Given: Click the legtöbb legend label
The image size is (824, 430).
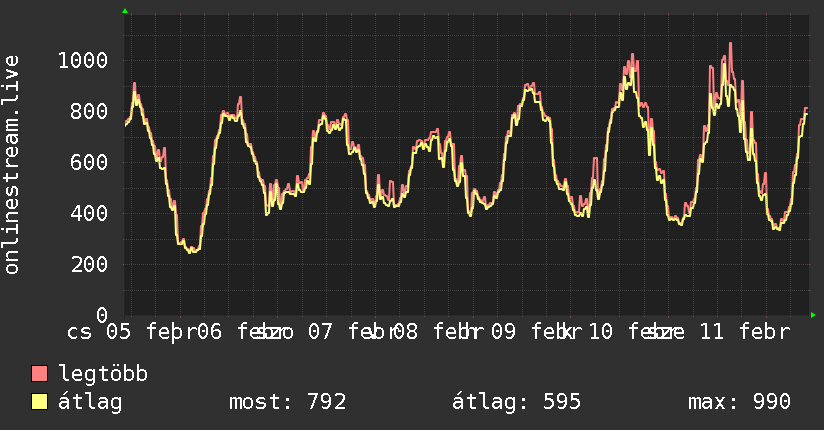Looking at the screenshot, I should 103,374.
